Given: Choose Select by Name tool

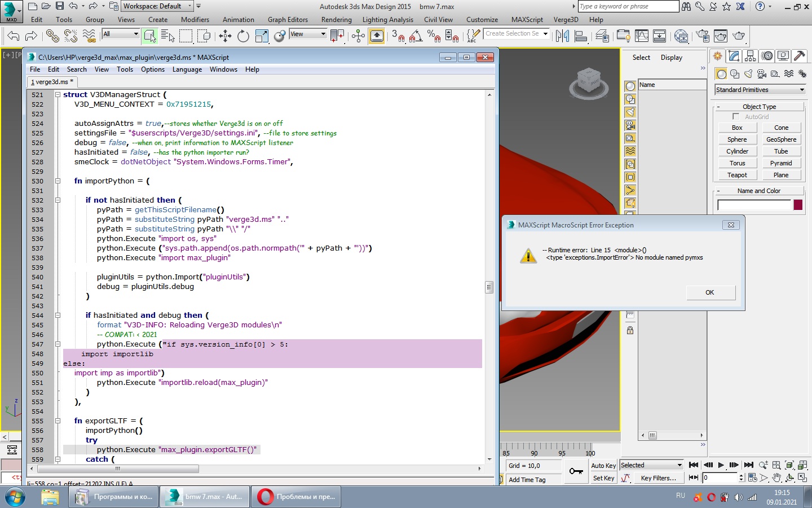Looking at the screenshot, I should [x=167, y=36].
